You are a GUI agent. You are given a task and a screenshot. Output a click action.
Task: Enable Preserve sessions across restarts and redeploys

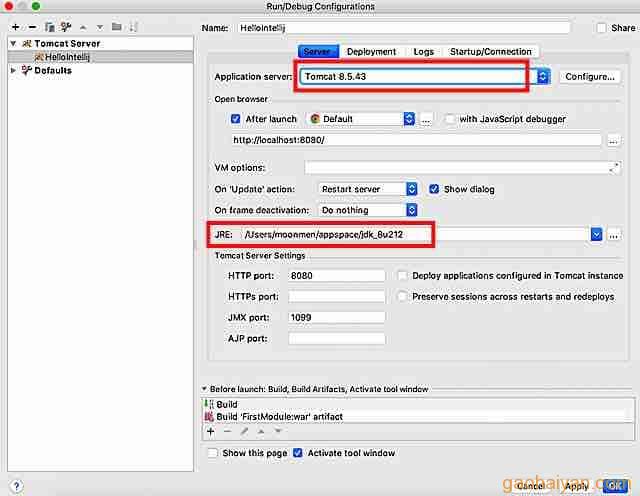(402, 296)
